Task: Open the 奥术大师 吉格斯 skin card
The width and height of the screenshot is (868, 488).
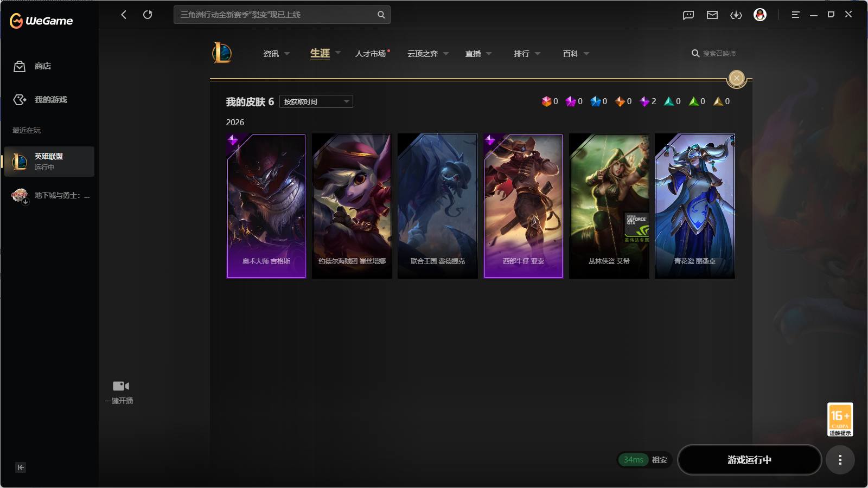Action: pyautogui.click(x=266, y=206)
